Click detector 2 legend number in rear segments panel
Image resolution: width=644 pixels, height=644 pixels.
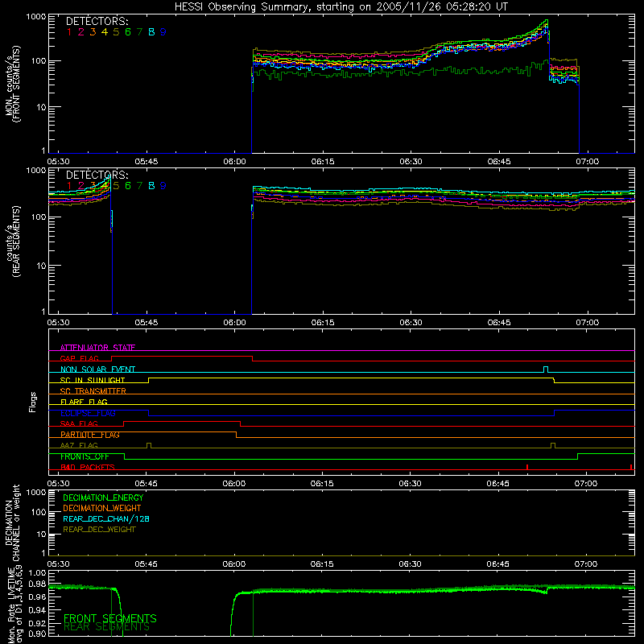pyautogui.click(x=81, y=186)
